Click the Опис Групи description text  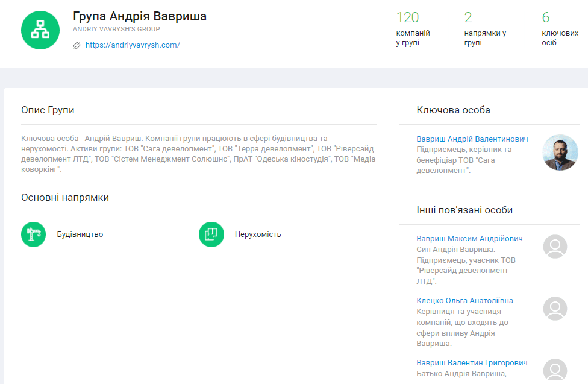point(199,154)
